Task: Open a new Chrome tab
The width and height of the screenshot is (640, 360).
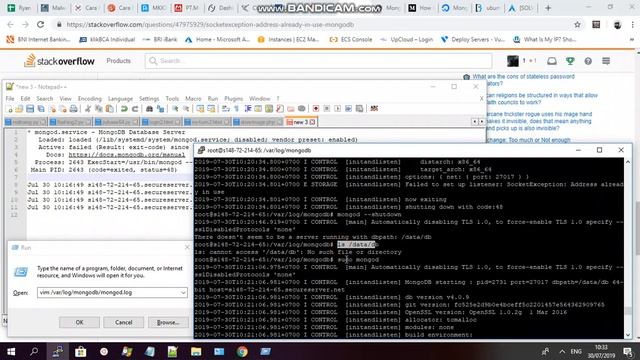Action: tap(548, 8)
